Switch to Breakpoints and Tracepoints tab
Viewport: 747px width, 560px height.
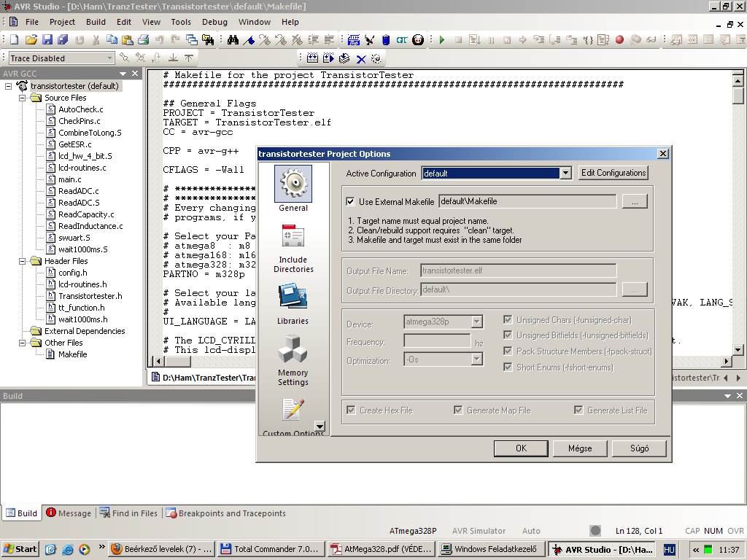226,513
